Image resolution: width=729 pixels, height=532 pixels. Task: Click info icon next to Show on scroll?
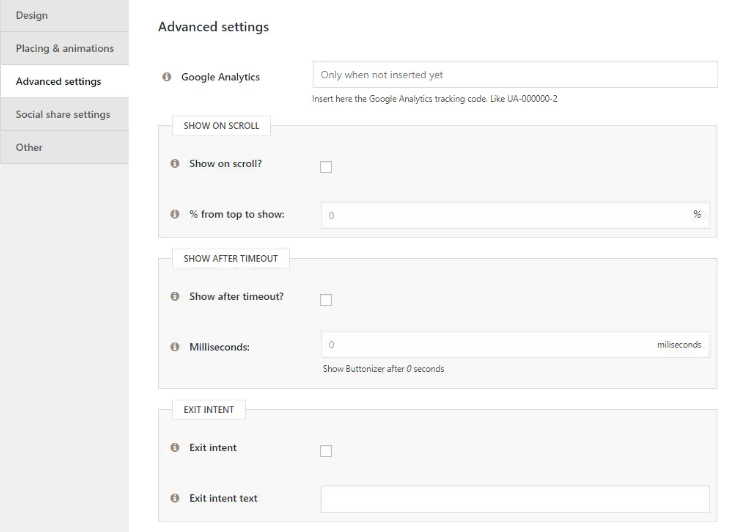click(175, 163)
